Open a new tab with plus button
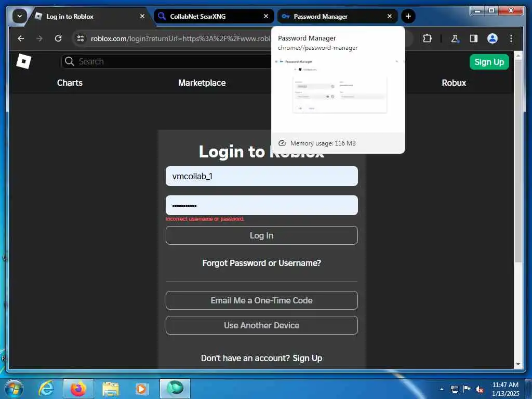 [408, 16]
